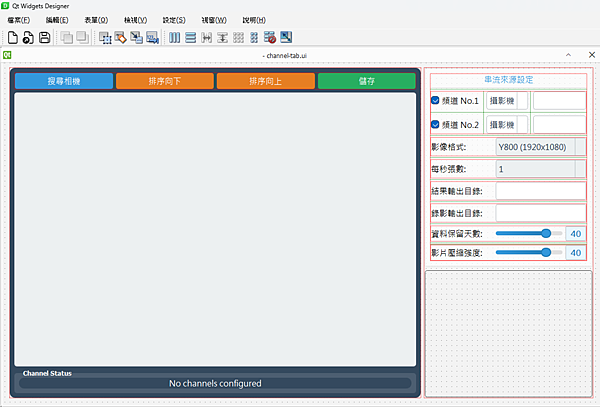Open the 表單(O) menu

click(x=96, y=20)
